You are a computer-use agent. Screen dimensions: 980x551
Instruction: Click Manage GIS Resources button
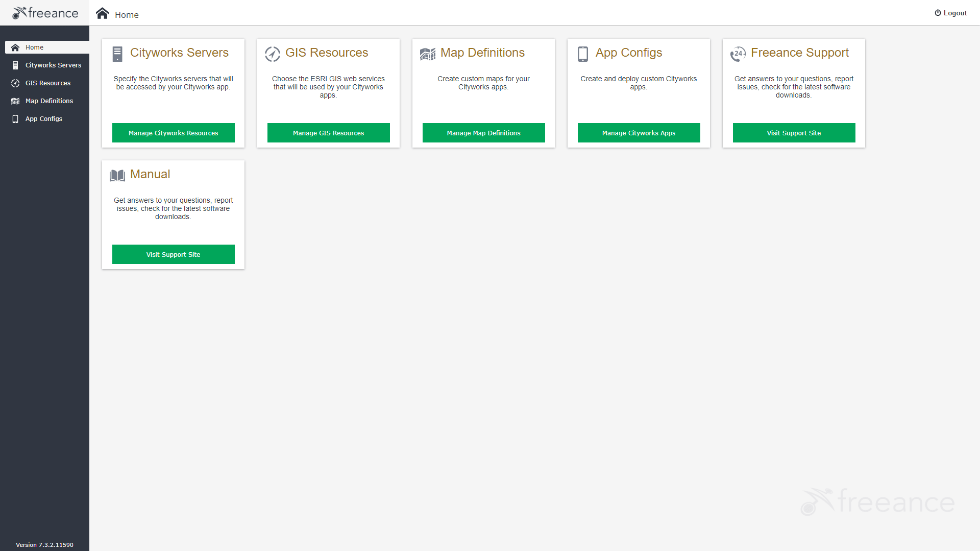point(329,133)
